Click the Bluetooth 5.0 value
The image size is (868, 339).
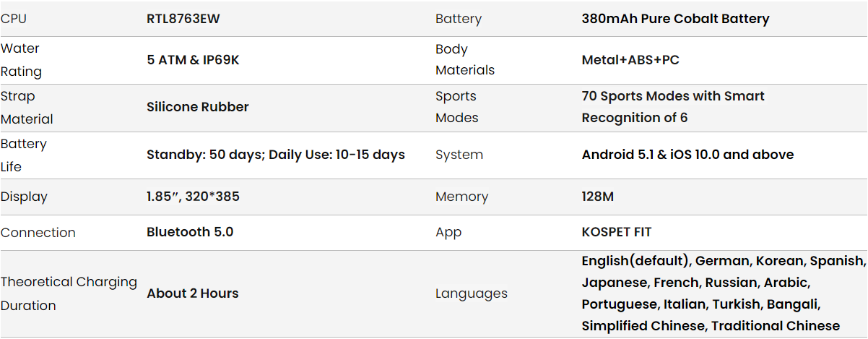190,232
